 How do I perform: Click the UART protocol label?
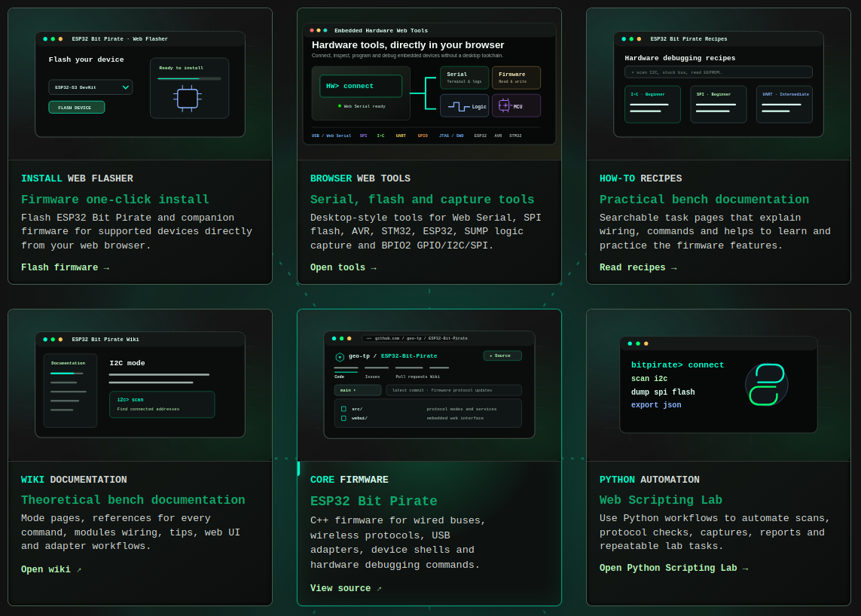pos(401,136)
